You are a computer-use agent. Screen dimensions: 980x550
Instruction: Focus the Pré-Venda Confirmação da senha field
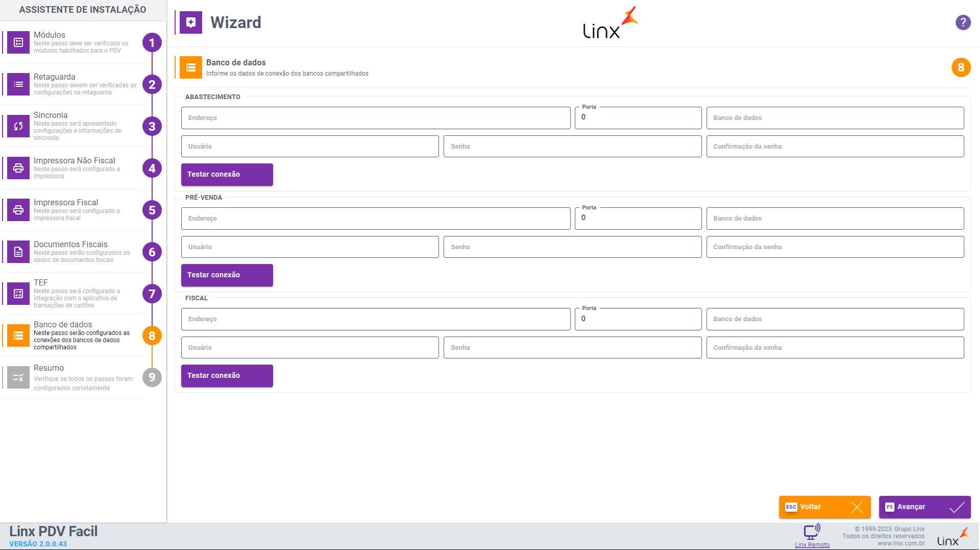(x=835, y=247)
